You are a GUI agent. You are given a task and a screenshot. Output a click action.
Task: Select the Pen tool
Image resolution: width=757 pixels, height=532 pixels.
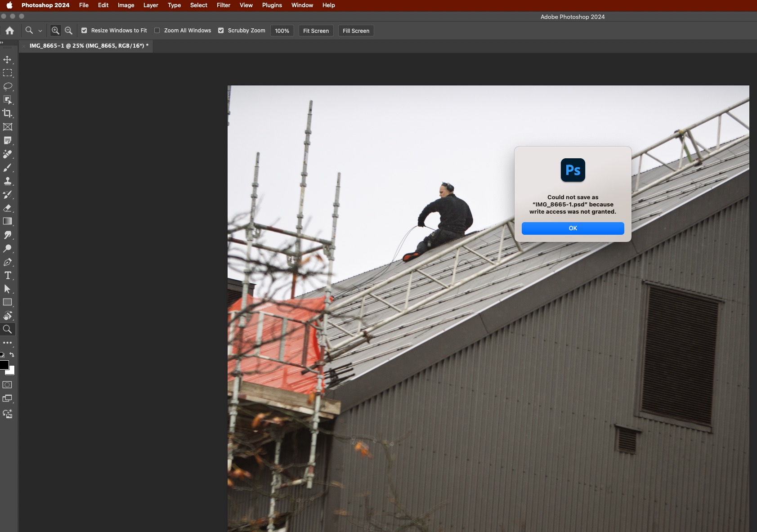(7, 262)
